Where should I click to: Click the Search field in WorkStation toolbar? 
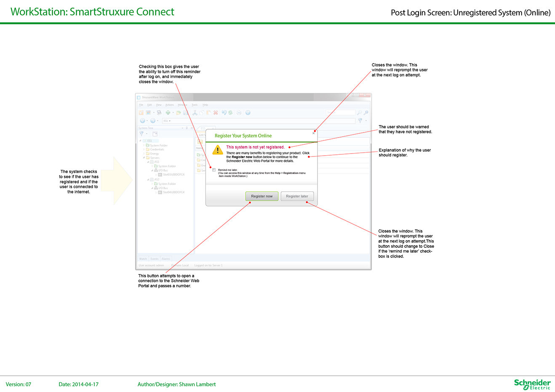click(x=341, y=113)
